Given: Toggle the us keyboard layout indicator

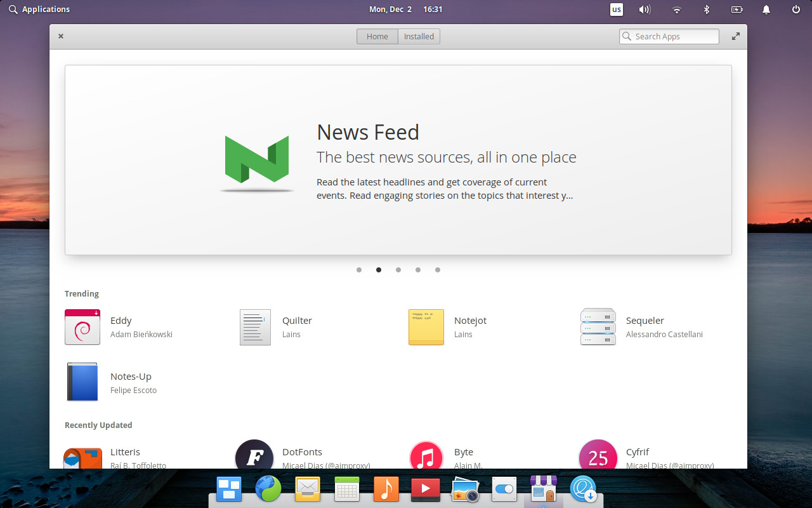Looking at the screenshot, I should 616,10.
